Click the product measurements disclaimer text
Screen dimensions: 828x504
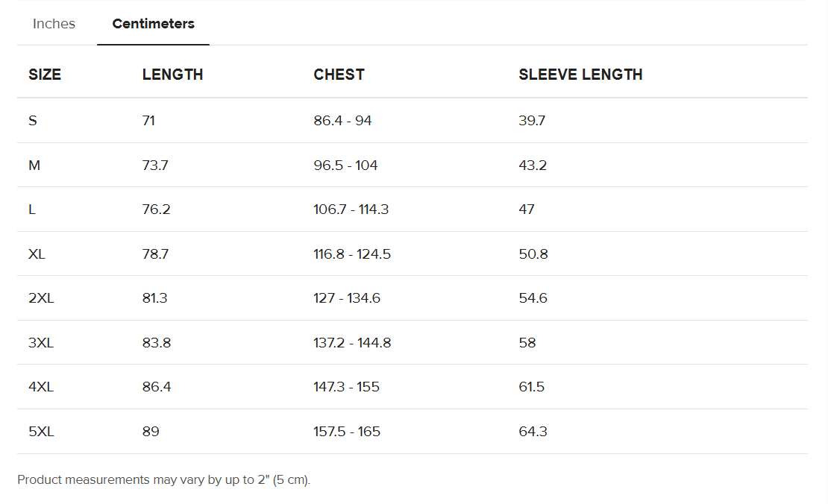point(163,480)
